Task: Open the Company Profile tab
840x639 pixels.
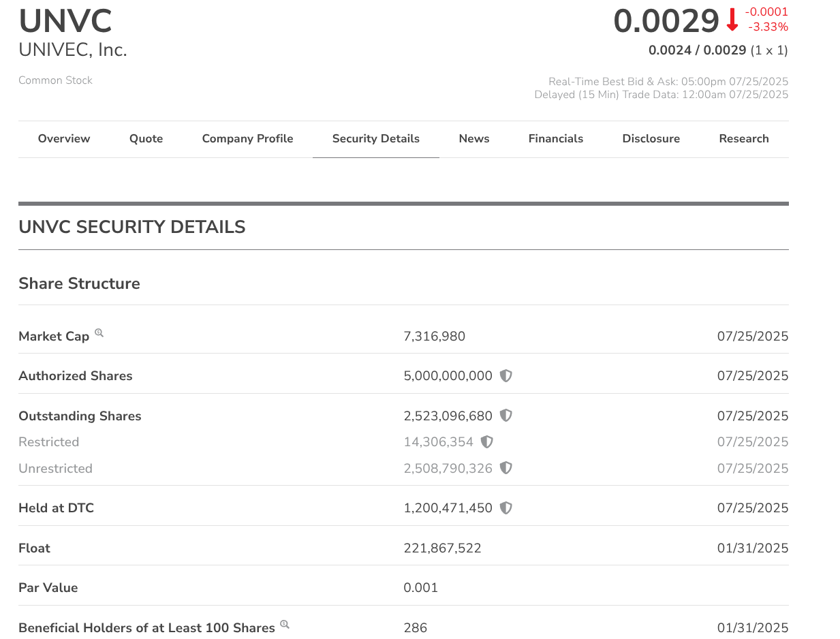Action: pos(247,139)
